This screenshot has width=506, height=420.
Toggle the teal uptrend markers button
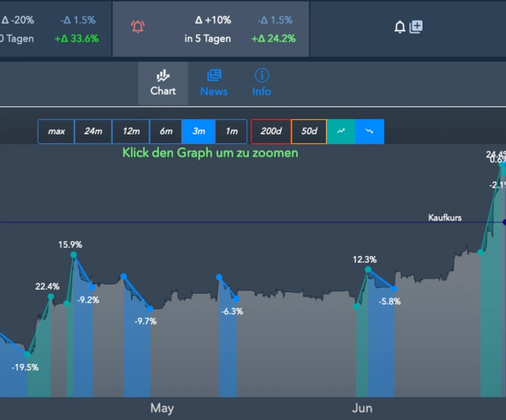341,132
